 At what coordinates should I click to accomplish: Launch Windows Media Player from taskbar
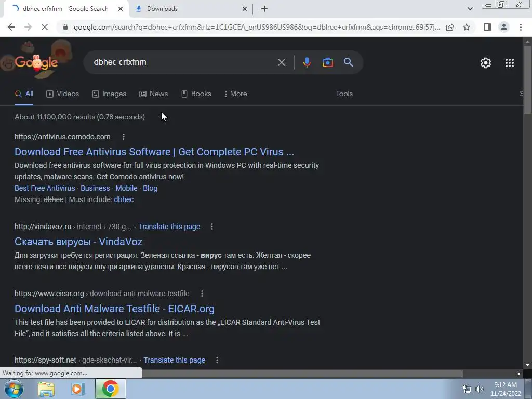point(77,389)
